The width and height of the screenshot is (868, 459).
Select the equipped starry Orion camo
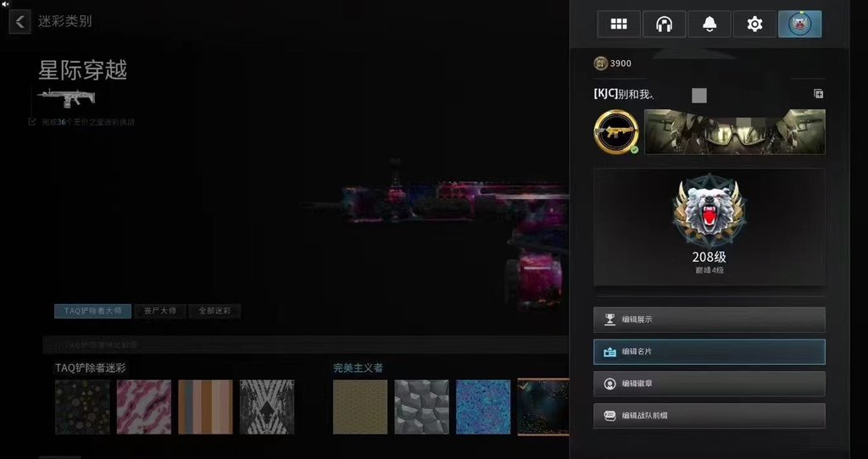point(543,407)
